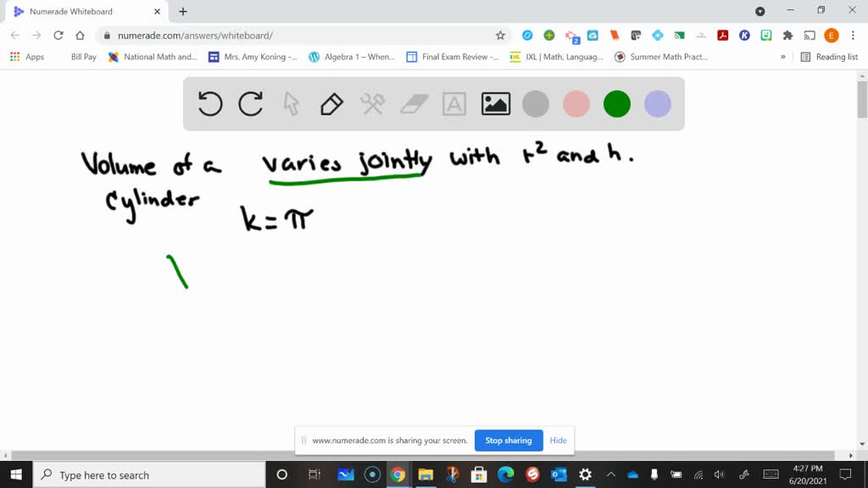Select the green color swatch
Image resolution: width=868 pixels, height=488 pixels.
pos(616,103)
